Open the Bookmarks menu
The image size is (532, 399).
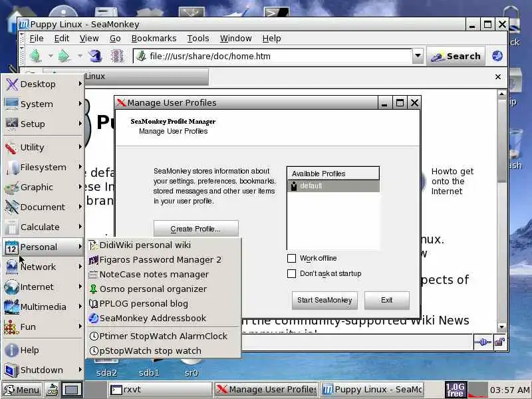tap(154, 39)
